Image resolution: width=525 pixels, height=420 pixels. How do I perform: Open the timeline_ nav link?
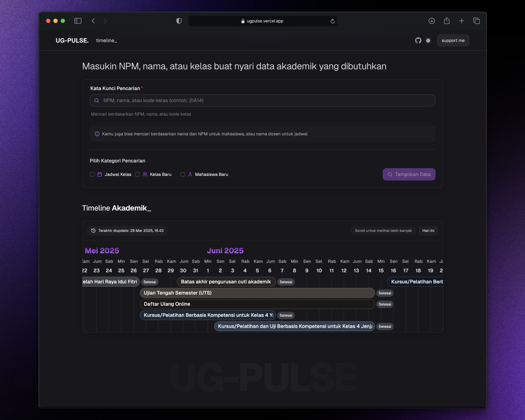(106, 40)
